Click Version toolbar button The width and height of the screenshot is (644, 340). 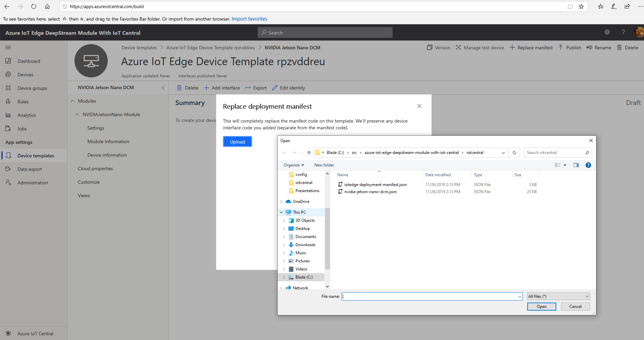point(439,48)
